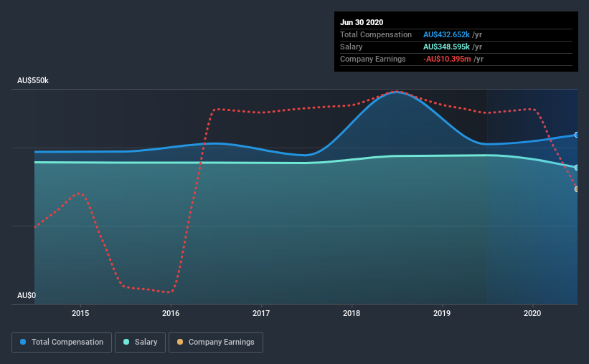Click the AU$0 y-axis label
The image size is (589, 364).
(x=27, y=295)
